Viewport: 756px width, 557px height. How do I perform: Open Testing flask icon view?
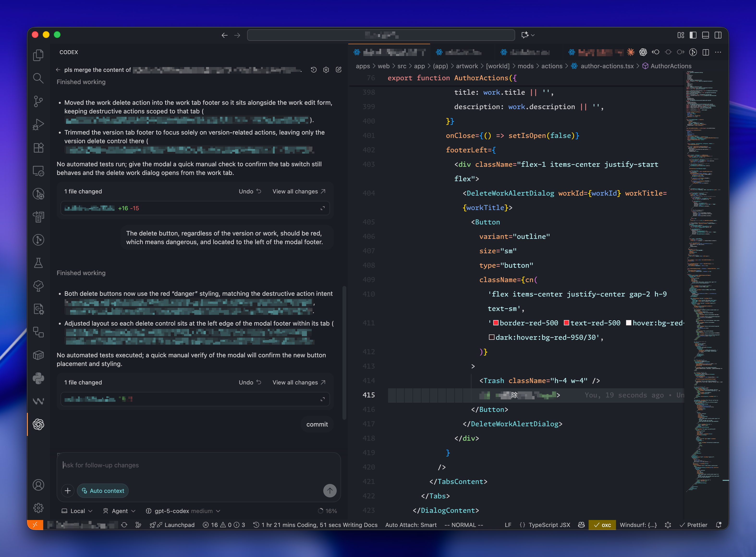(38, 263)
